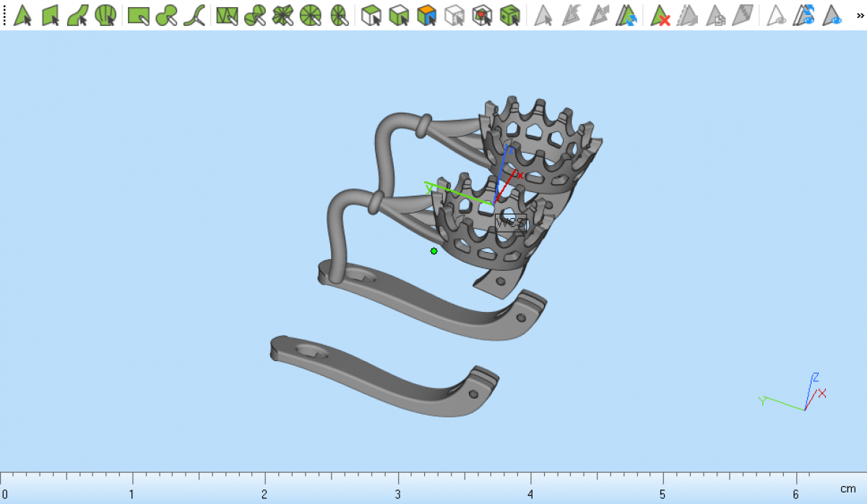Viewport: 867px width, 504px height.
Task: Expand the toolbar overflow chevron
Action: click(859, 15)
